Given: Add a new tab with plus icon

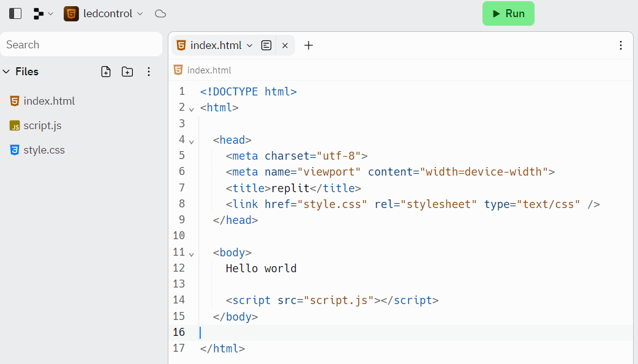Looking at the screenshot, I should click(309, 45).
